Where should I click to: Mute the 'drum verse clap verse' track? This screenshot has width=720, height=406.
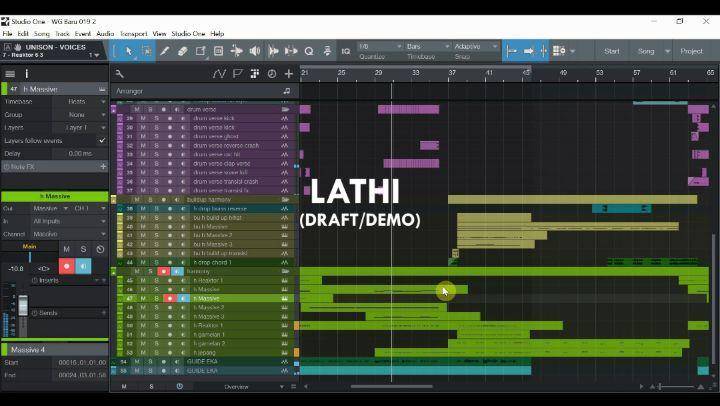coord(143,163)
